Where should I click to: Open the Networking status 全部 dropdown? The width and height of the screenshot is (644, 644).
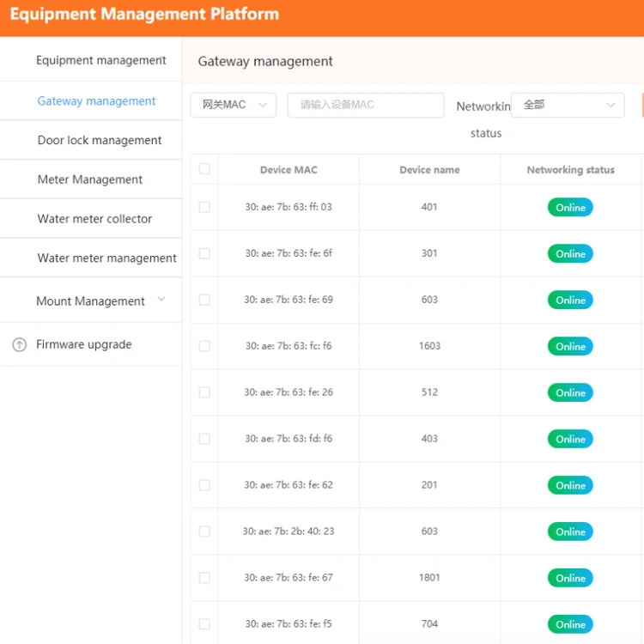point(568,105)
